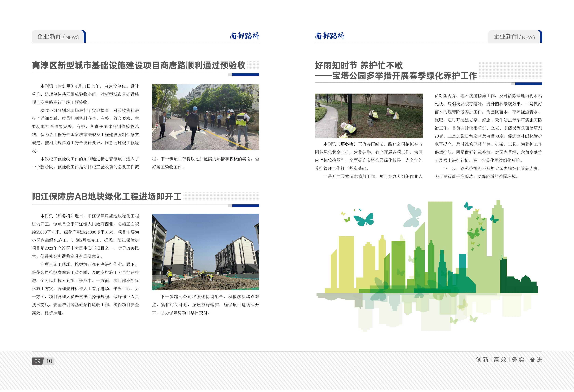Click the footer word '奋进'
Screen dimensions: 574x392
[x=536, y=360]
